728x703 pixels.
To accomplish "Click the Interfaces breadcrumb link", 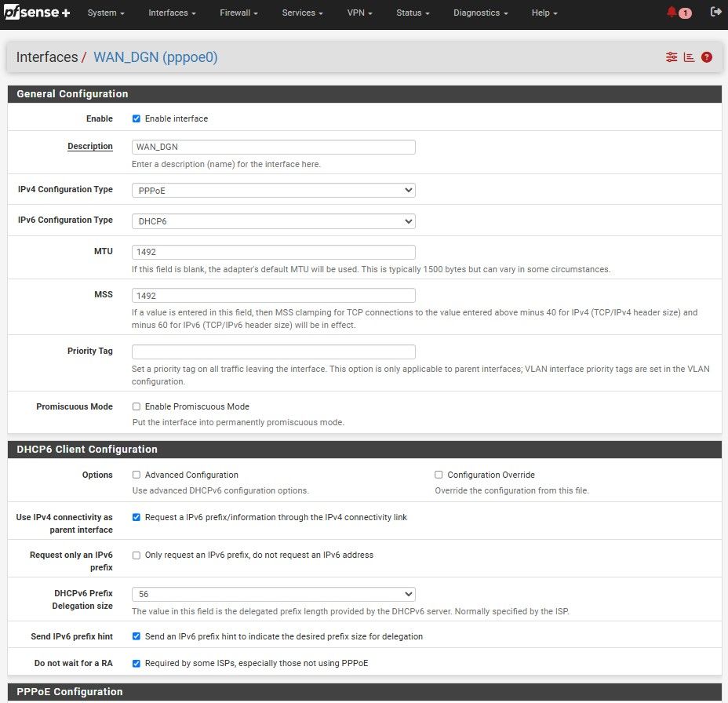I will [x=47, y=57].
